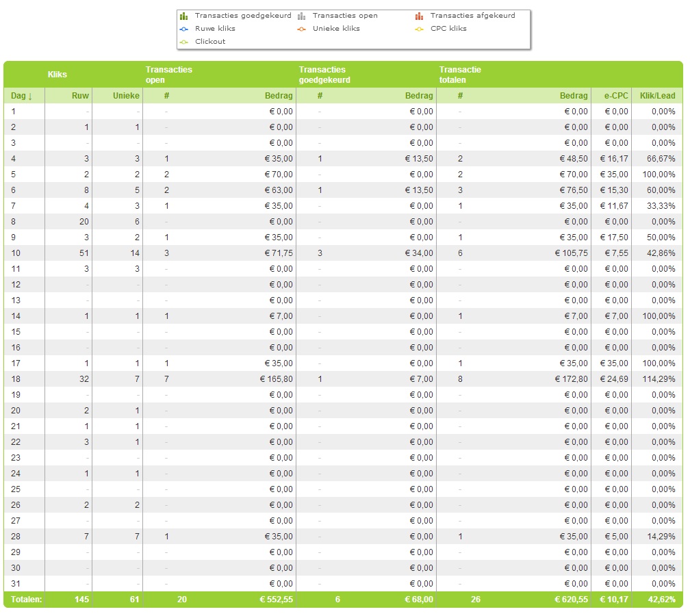Image resolution: width=690 pixels, height=616 pixels.
Task: Click the Totalen row label
Action: click(x=26, y=600)
